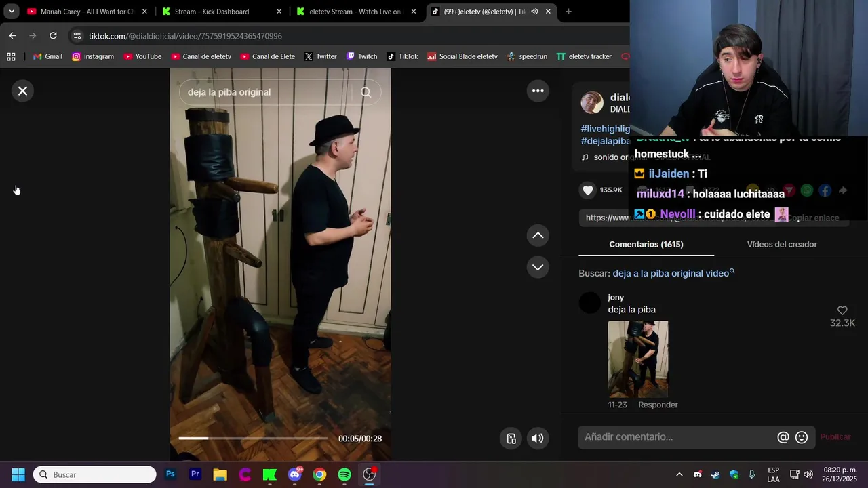Open the Chrome apps grid icon
The height and width of the screenshot is (488, 868).
(11, 56)
